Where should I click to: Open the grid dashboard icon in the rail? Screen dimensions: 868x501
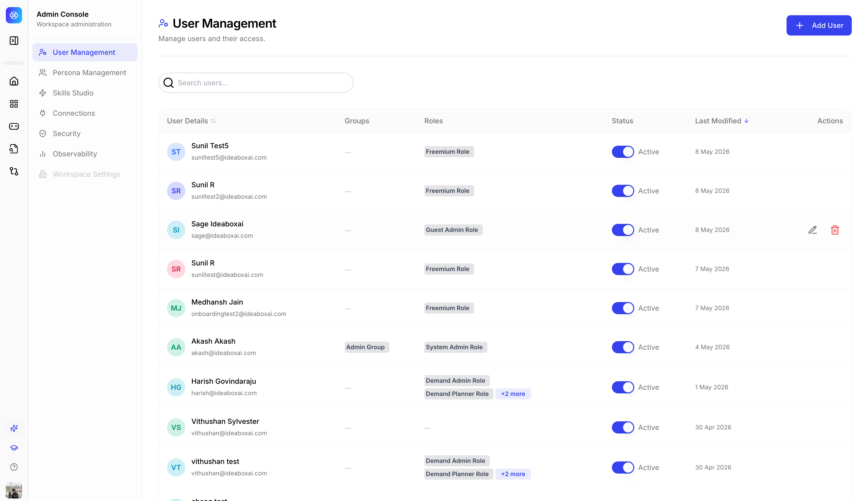[14, 104]
